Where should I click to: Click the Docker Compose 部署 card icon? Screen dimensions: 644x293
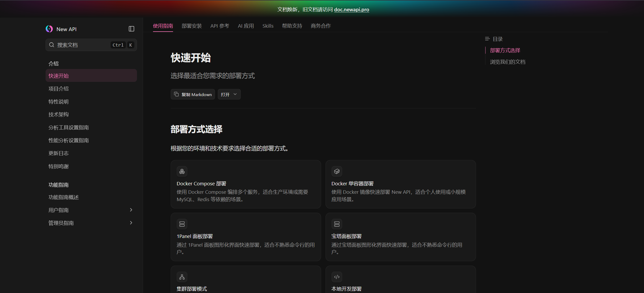point(182,171)
